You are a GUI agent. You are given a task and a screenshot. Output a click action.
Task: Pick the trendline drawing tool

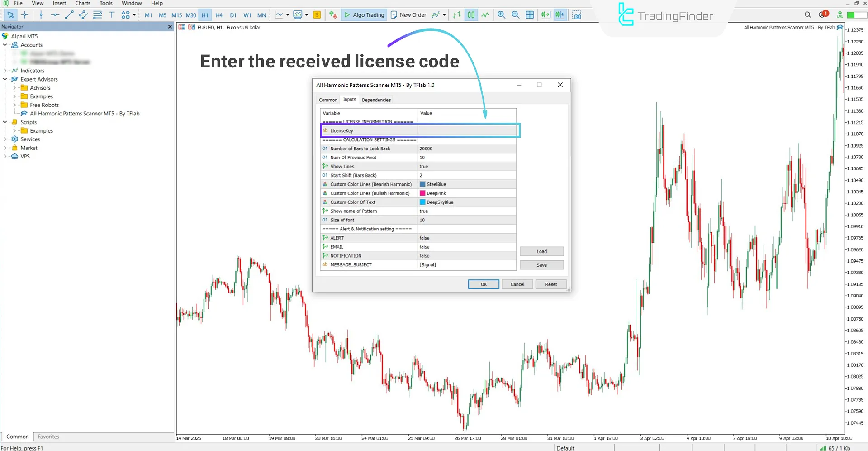click(x=69, y=15)
